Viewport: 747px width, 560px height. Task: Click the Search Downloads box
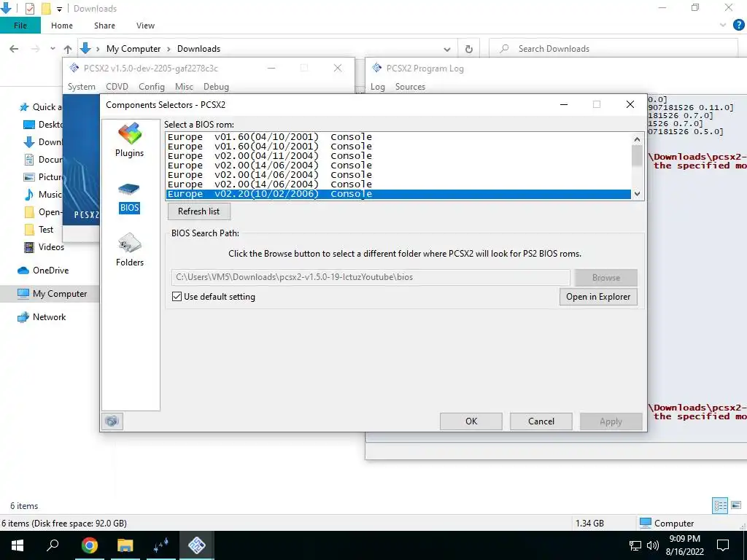[x=613, y=49]
